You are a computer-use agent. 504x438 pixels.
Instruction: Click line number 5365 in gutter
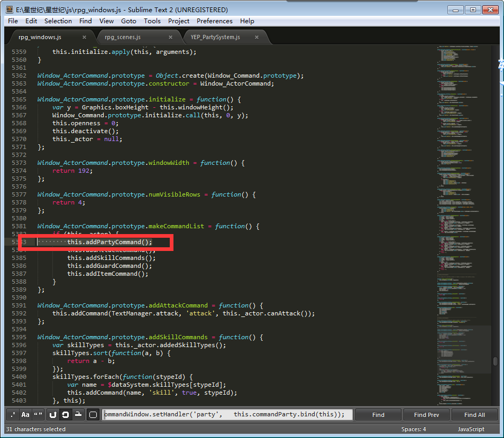pos(19,99)
